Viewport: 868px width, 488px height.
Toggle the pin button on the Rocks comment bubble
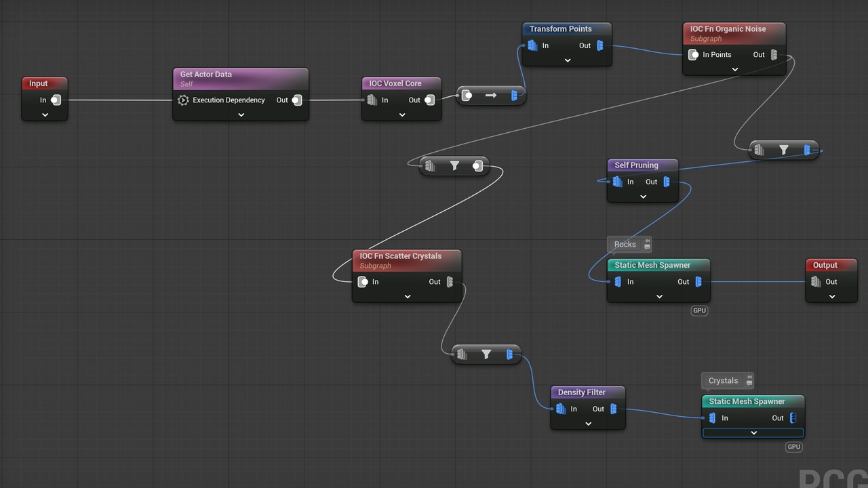(x=647, y=244)
